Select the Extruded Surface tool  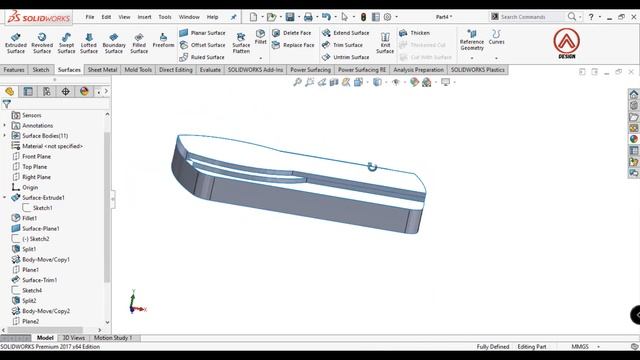16,43
